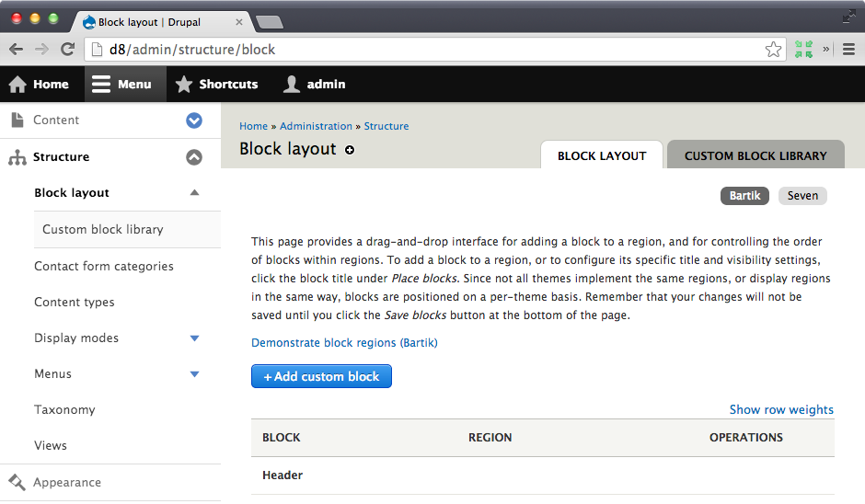This screenshot has width=865, height=504.
Task: Expand the Menus submenu arrow
Action: click(x=194, y=374)
